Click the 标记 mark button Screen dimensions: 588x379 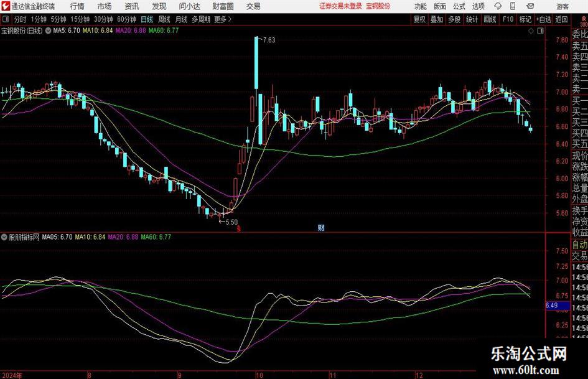point(525,19)
